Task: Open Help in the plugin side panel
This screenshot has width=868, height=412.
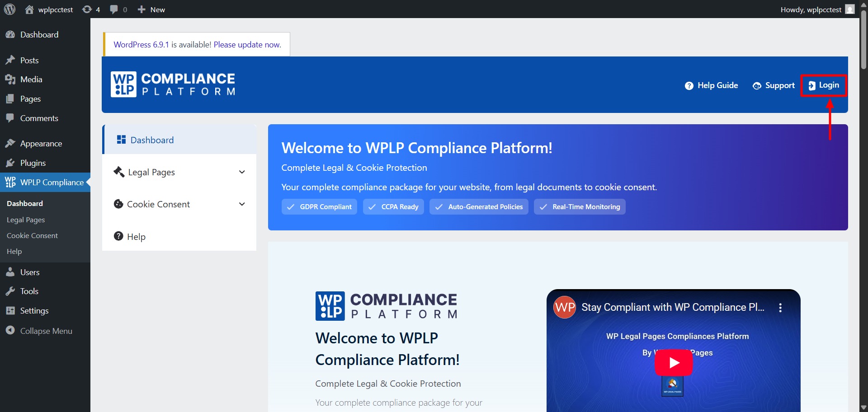Action: 136,237
